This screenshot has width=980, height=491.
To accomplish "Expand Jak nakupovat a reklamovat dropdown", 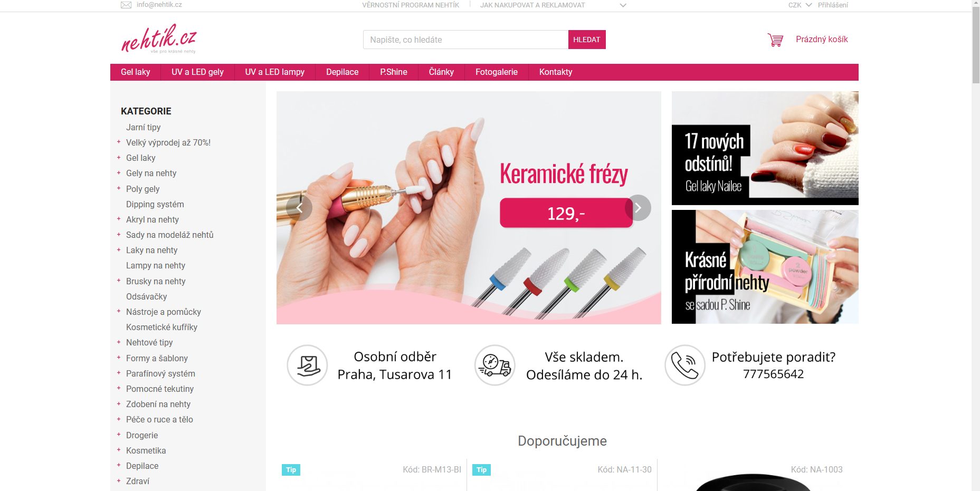I will point(623,5).
